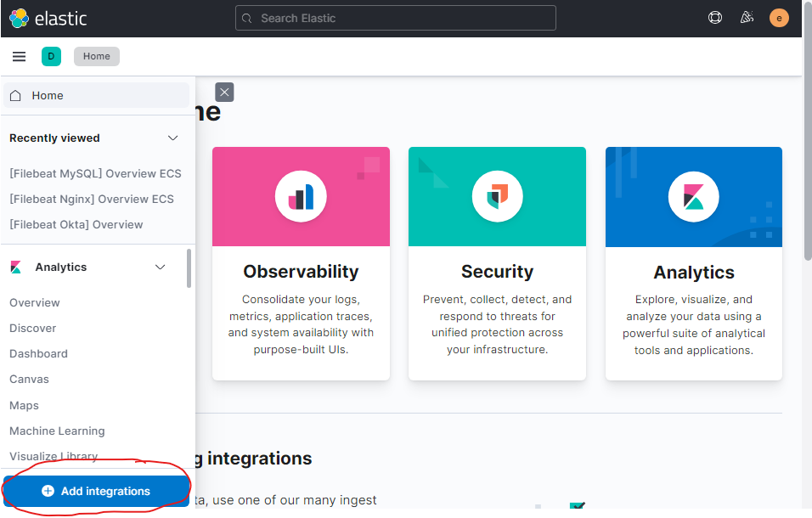The image size is (812, 518).
Task: Click the Analytics card description text
Action: pos(694,325)
